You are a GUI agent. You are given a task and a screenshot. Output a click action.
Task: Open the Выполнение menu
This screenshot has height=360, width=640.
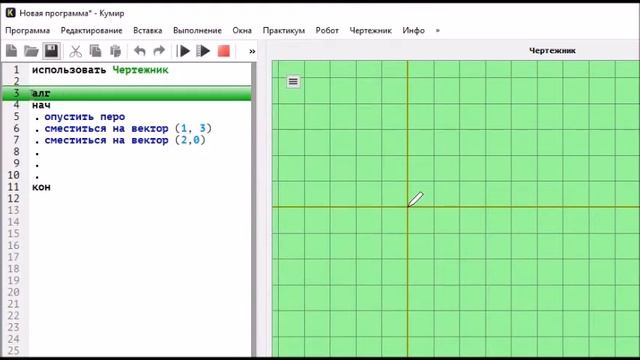pyautogui.click(x=197, y=31)
